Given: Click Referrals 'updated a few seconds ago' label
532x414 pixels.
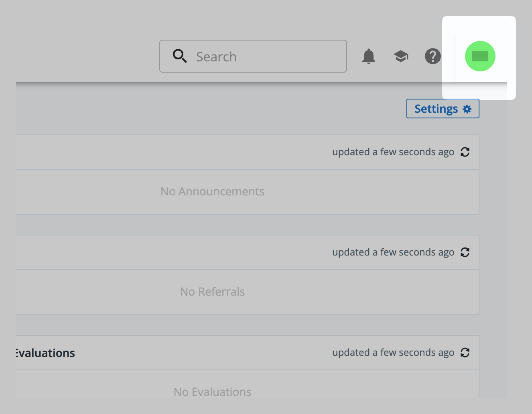Looking at the screenshot, I should 393,252.
